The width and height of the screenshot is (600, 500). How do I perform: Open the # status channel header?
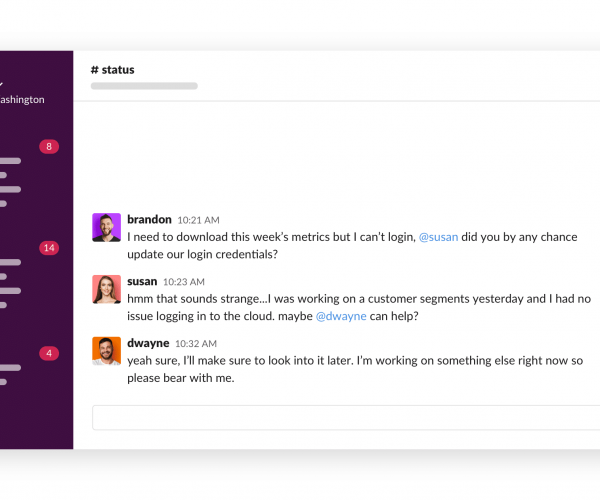(x=112, y=70)
